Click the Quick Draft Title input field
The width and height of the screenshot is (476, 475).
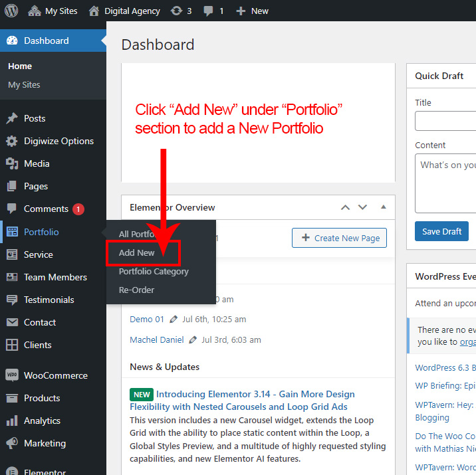tap(445, 121)
